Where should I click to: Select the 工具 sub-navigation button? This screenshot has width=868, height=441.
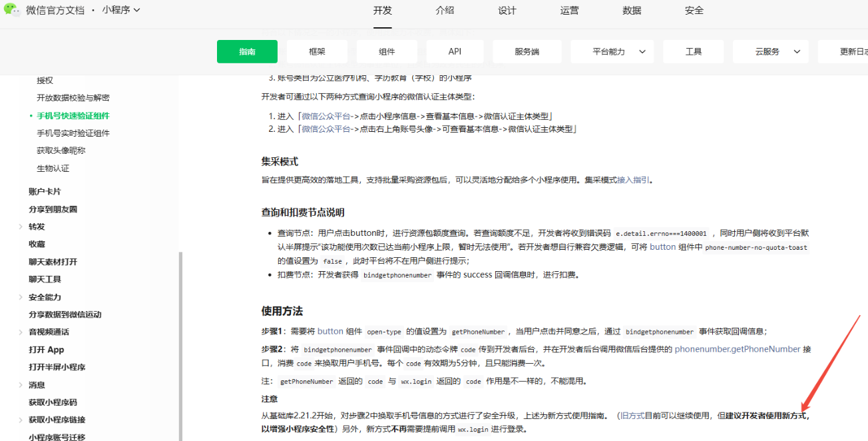pos(694,51)
